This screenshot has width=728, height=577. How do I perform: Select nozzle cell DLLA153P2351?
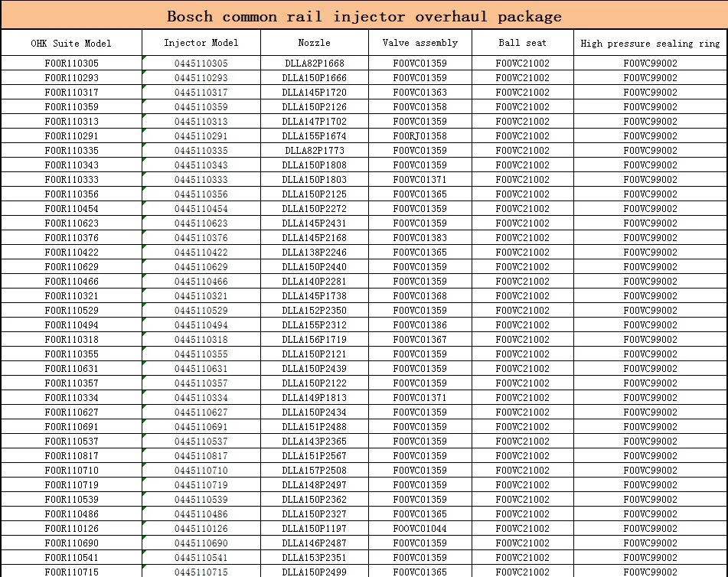315,558
